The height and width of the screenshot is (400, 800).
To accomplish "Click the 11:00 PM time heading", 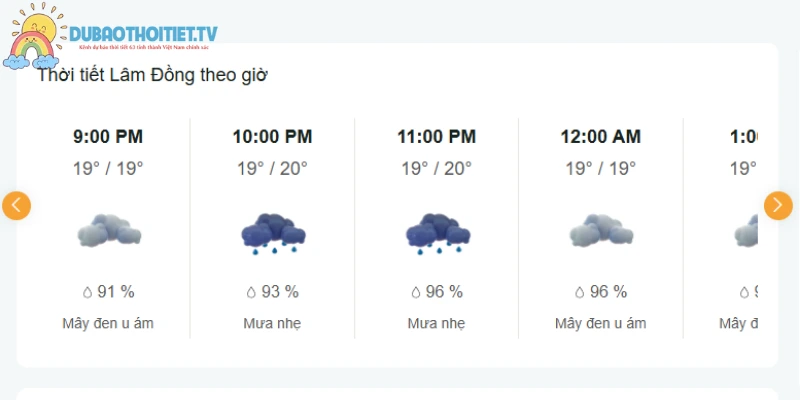I will (437, 137).
